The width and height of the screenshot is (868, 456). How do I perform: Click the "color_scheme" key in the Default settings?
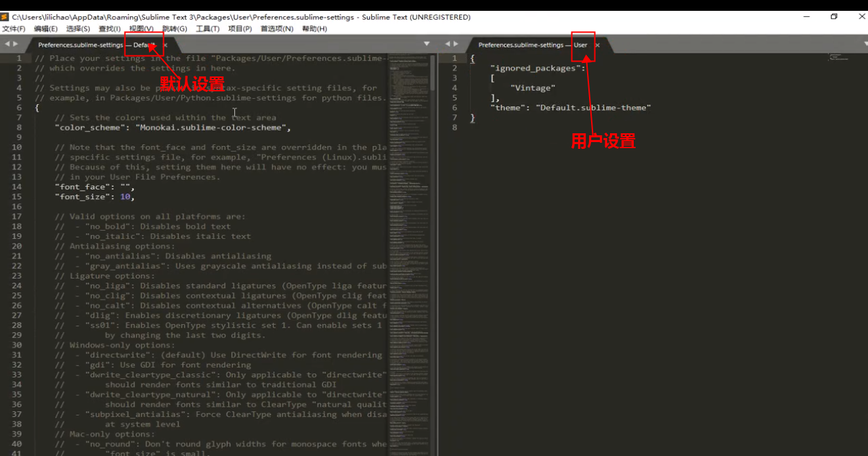click(x=92, y=127)
